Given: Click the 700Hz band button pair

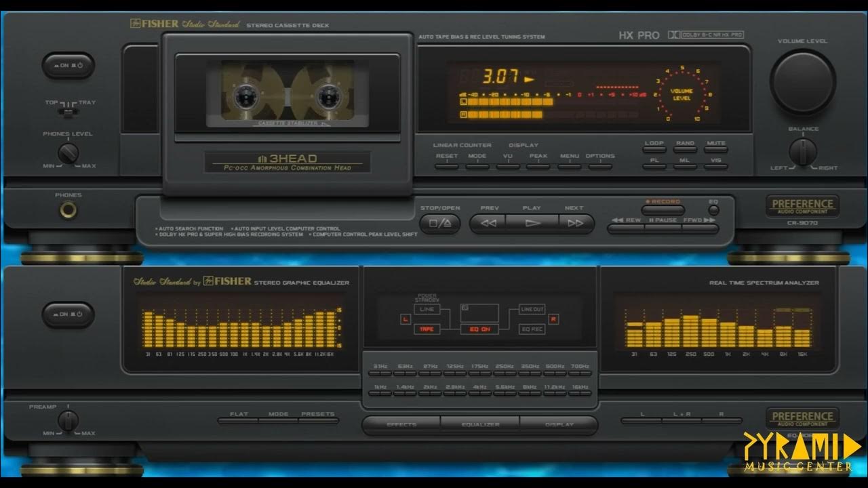Looking at the screenshot, I should (x=580, y=373).
